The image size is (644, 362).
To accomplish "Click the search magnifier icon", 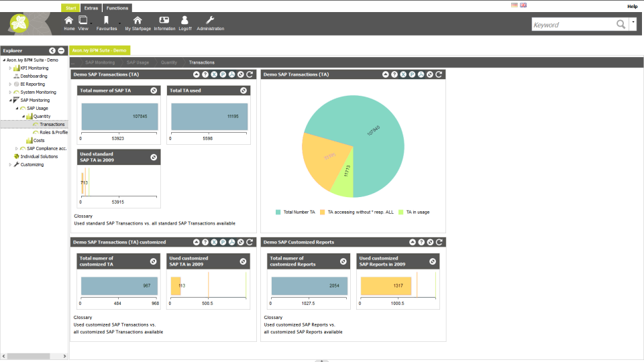I will [621, 25].
